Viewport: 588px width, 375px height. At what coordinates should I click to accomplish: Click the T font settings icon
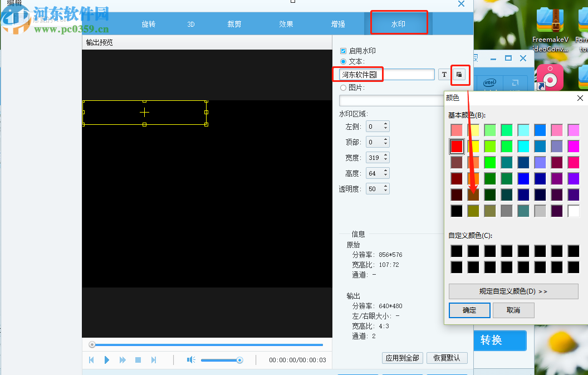[444, 74]
